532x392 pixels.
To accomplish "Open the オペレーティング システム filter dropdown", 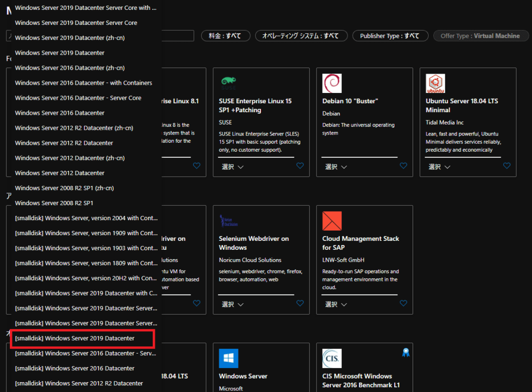I will (x=301, y=35).
